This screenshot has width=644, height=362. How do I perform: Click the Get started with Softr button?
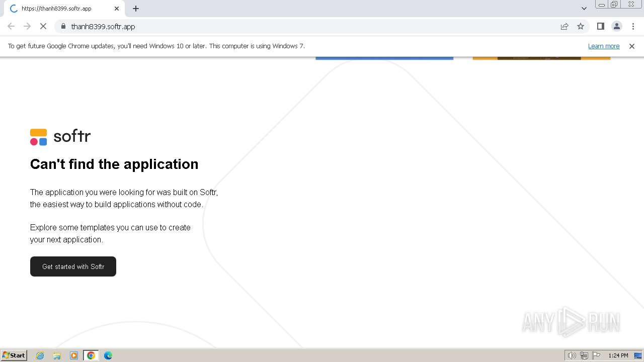[73, 266]
